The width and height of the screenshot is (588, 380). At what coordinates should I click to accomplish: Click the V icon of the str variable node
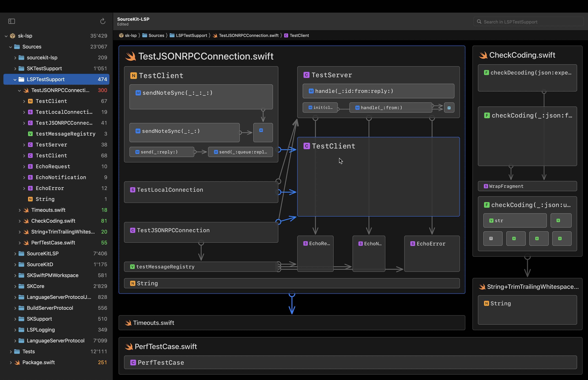click(x=491, y=220)
